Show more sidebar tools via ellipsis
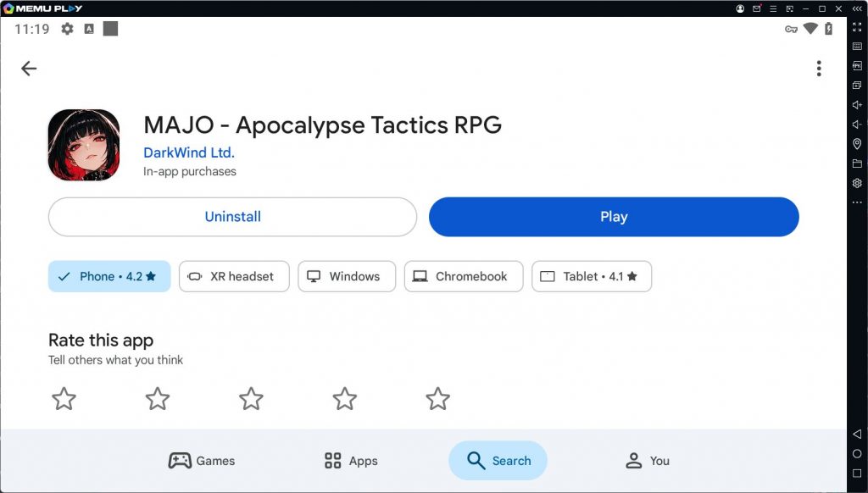Image resolution: width=868 pixels, height=493 pixels. point(857,202)
